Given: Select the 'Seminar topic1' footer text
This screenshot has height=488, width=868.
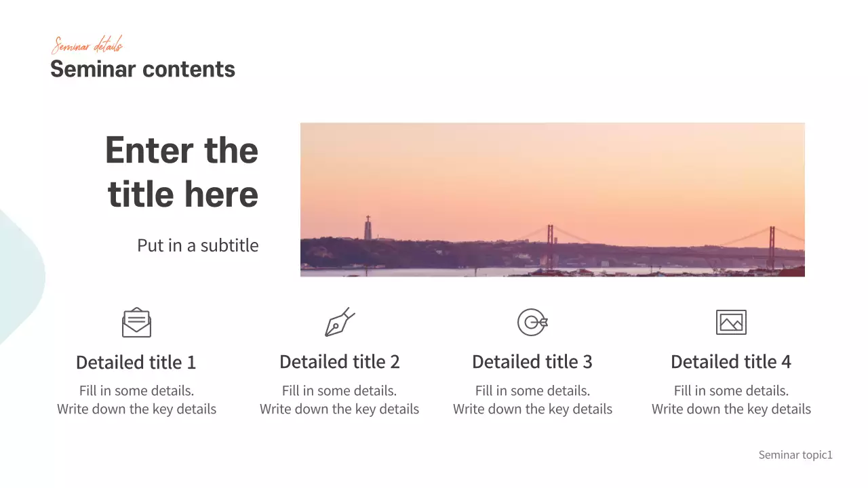Looking at the screenshot, I should coord(795,455).
